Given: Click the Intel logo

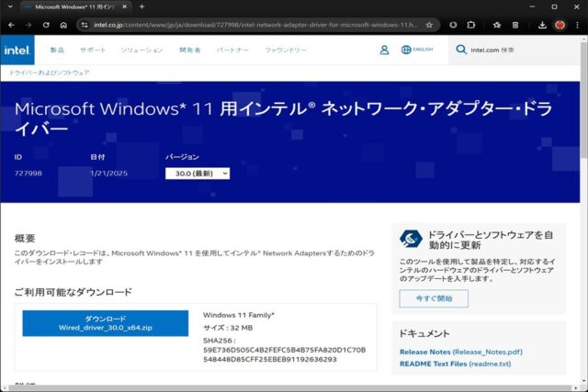Looking at the screenshot, I should point(17,50).
